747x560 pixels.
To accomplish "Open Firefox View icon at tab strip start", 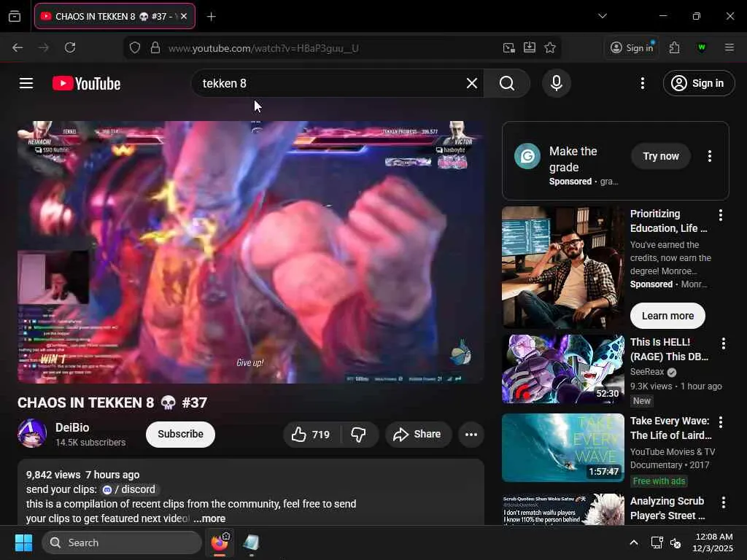I will pos(15,17).
